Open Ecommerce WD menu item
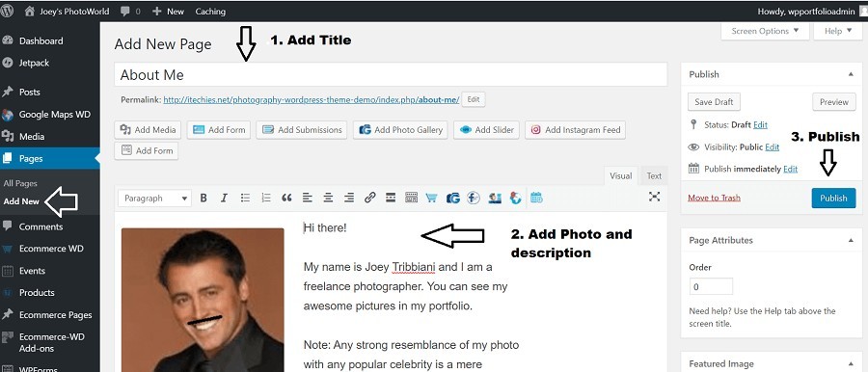868x372 pixels. [51, 249]
